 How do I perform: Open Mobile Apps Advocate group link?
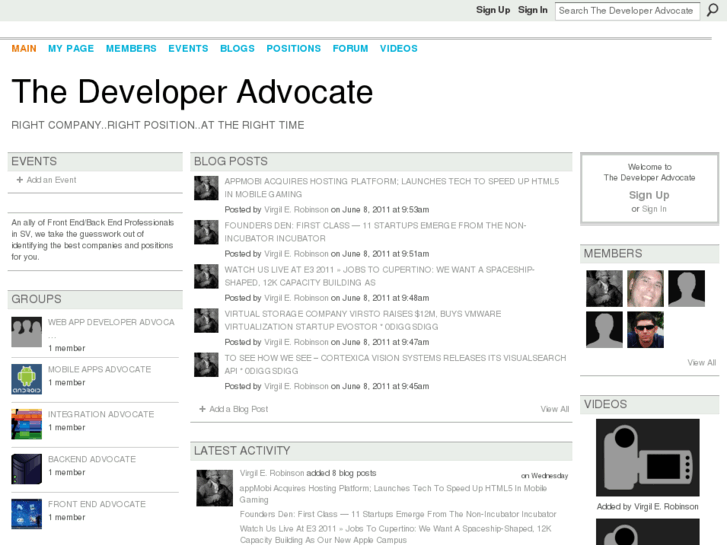pos(99,370)
